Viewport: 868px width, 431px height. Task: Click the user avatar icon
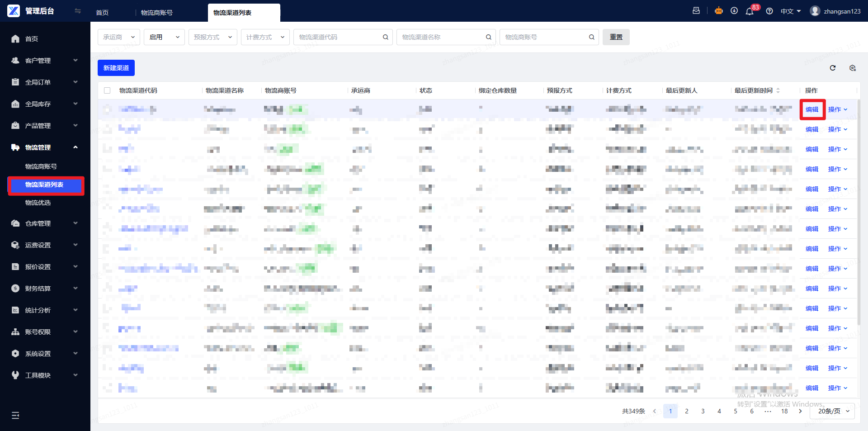[815, 11]
